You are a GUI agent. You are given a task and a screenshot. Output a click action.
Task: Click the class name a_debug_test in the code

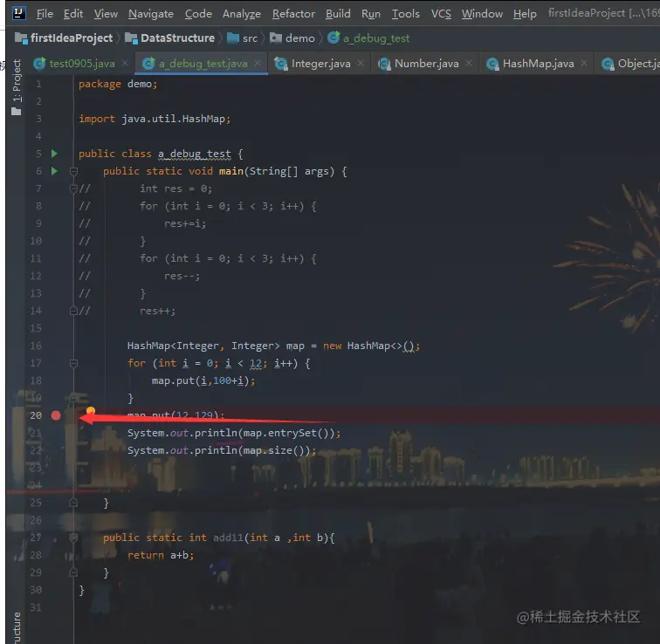[x=195, y=154]
